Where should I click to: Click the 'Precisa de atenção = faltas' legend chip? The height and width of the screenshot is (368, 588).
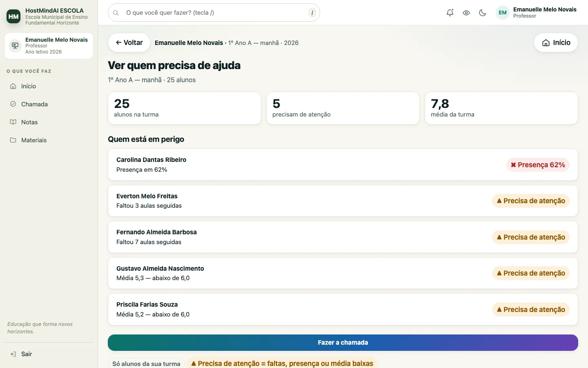tap(282, 364)
